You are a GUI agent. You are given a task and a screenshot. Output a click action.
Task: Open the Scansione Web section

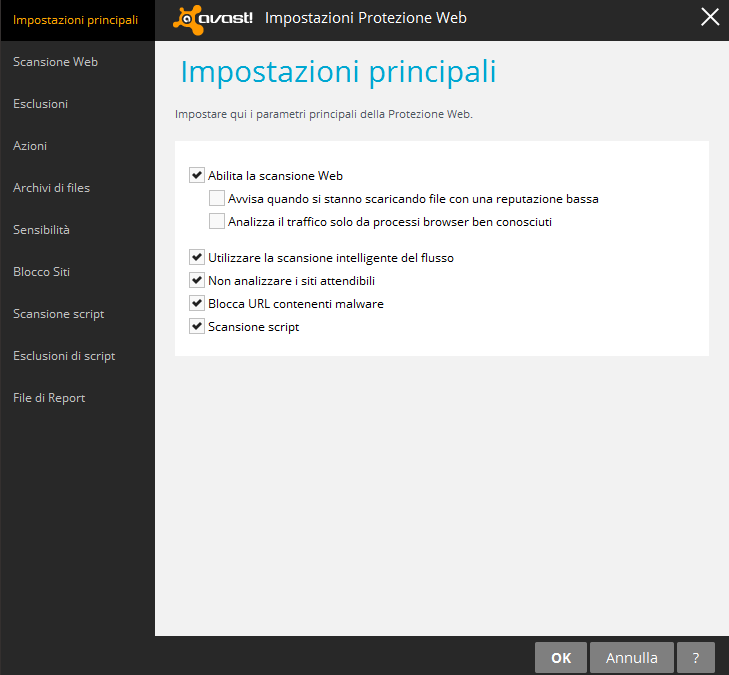(x=55, y=62)
